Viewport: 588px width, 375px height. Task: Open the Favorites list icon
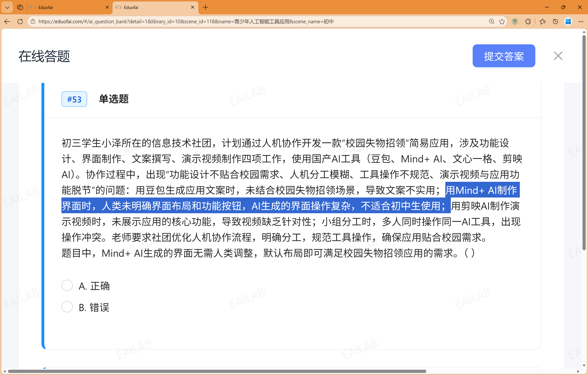(x=543, y=21)
